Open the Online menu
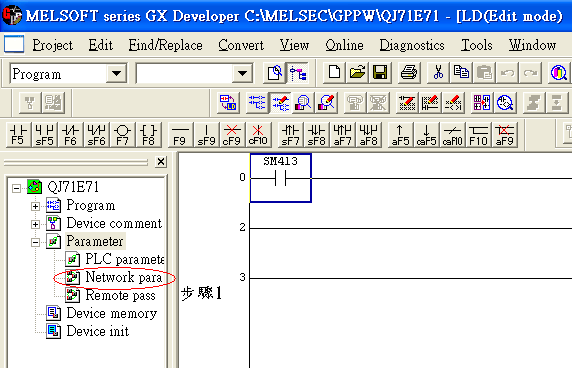 (x=344, y=45)
